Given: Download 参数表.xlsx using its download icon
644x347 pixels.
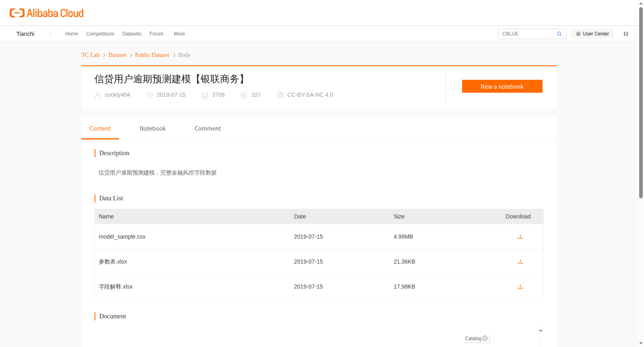Looking at the screenshot, I should click(520, 262).
